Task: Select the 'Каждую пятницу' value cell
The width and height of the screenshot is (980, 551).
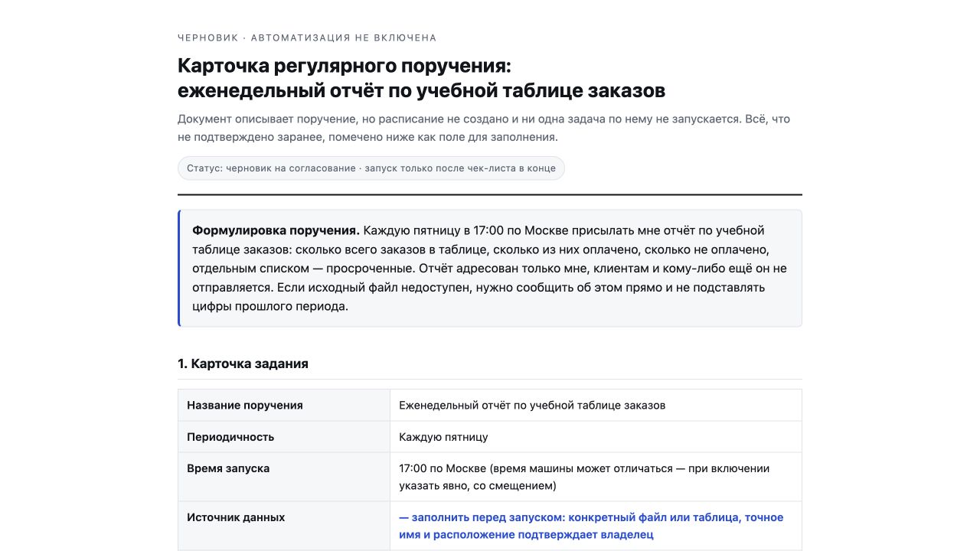Action: (596, 437)
